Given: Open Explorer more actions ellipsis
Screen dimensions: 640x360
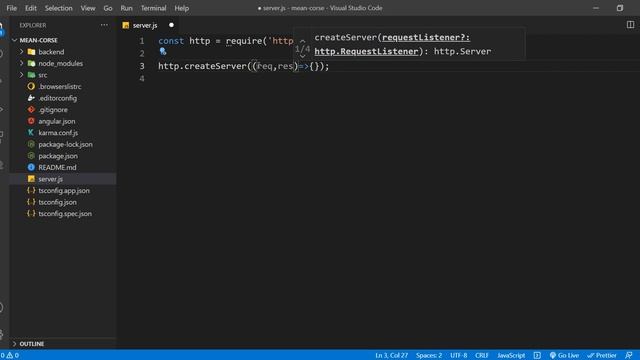Looking at the screenshot, I should click(x=104, y=25).
